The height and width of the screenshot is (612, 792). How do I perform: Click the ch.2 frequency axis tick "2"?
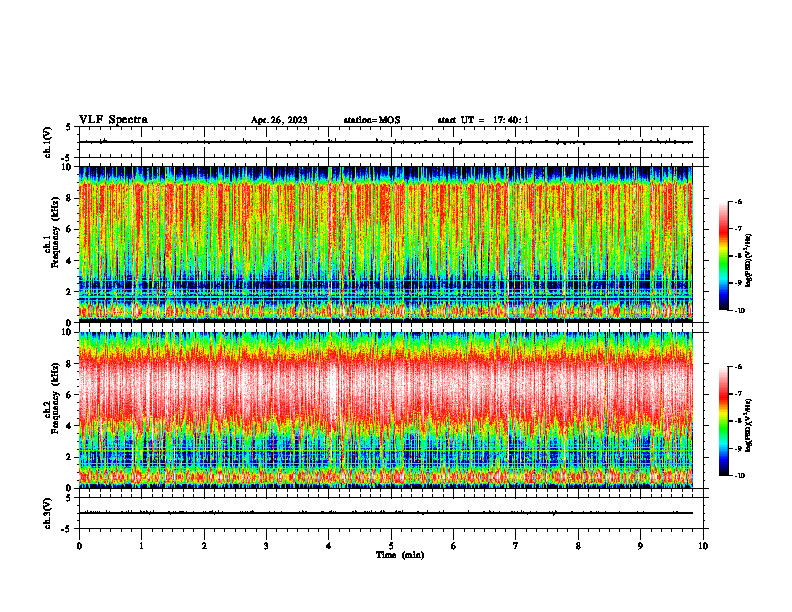(x=70, y=457)
